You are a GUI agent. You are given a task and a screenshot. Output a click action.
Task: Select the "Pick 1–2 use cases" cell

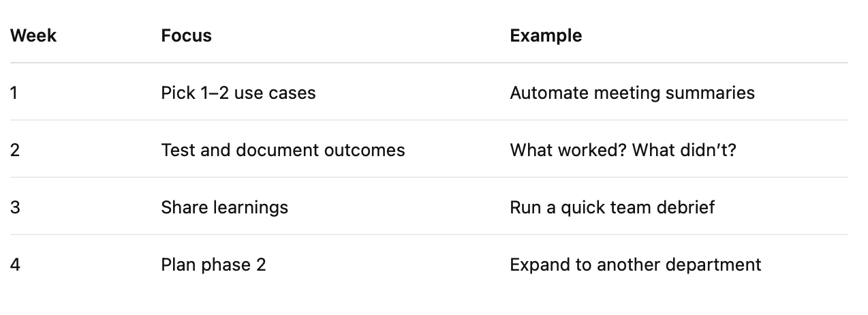(238, 93)
